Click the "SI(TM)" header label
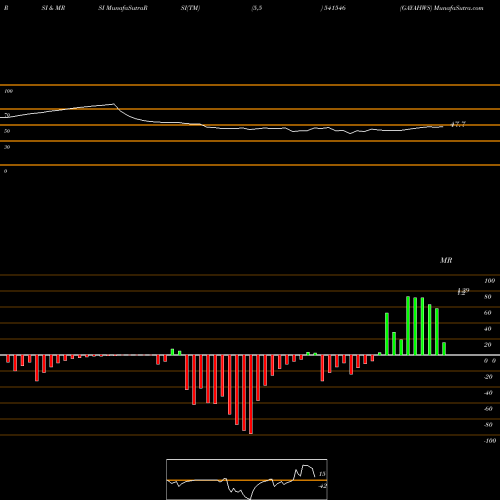 point(190,8)
